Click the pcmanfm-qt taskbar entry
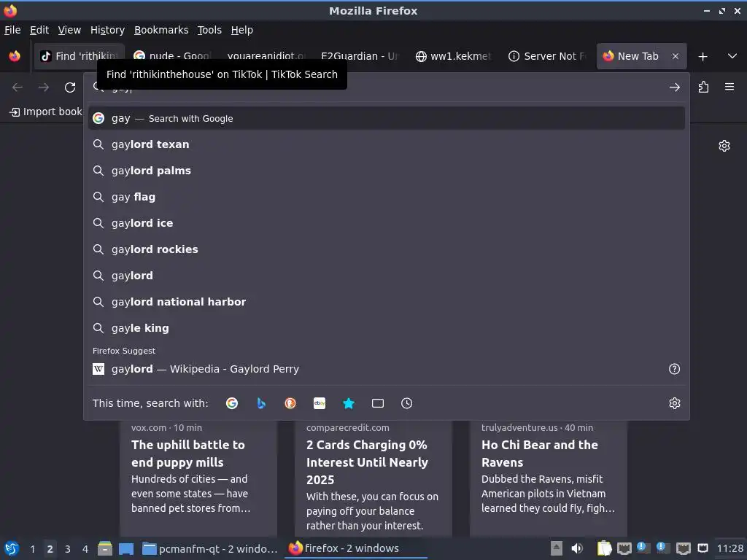The image size is (747, 560). tap(210, 549)
